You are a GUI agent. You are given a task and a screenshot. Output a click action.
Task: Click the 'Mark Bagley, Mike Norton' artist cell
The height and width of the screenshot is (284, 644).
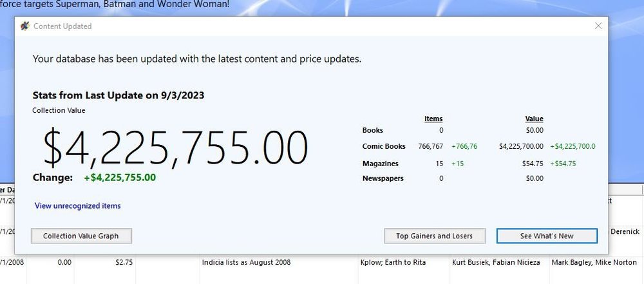592,262
